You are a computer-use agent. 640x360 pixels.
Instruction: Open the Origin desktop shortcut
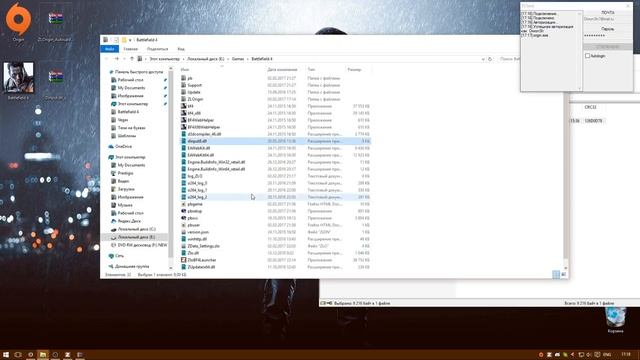(18, 21)
